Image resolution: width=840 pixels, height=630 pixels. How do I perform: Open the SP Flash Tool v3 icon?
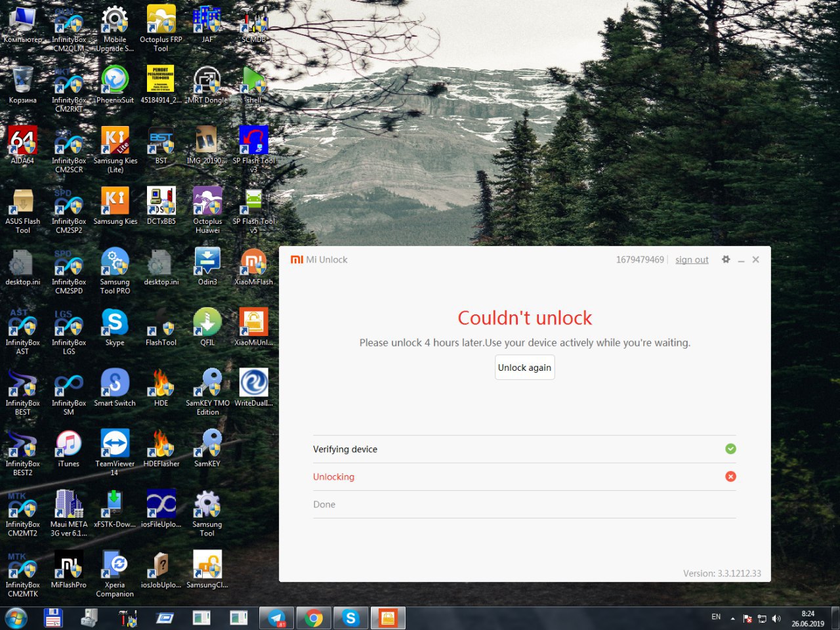tap(253, 150)
